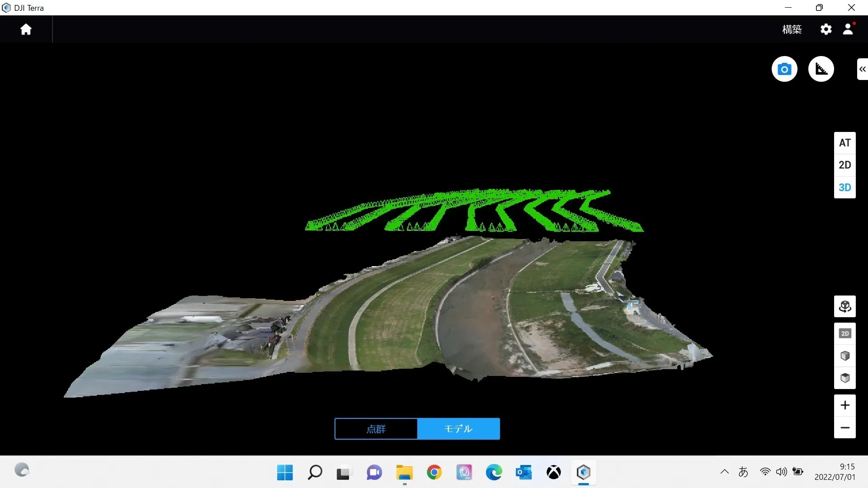Toggle display to 点群 point cloud

[376, 429]
